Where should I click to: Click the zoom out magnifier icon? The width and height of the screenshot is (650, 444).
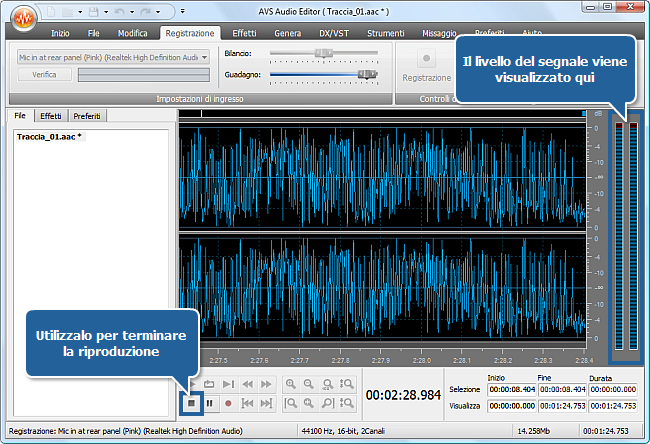[309, 384]
